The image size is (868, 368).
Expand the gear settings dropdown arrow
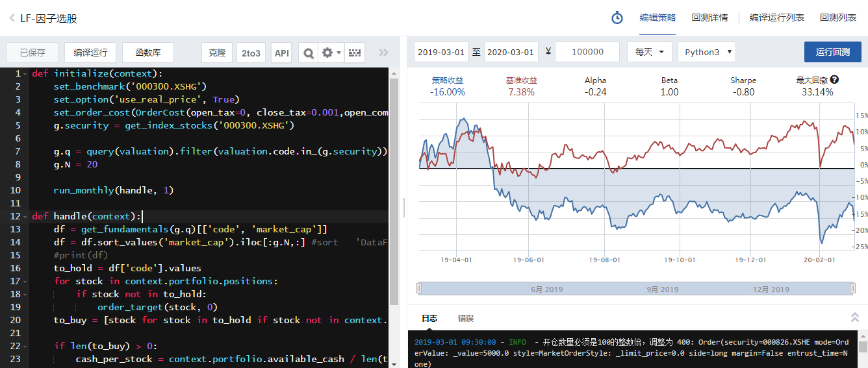tap(338, 53)
